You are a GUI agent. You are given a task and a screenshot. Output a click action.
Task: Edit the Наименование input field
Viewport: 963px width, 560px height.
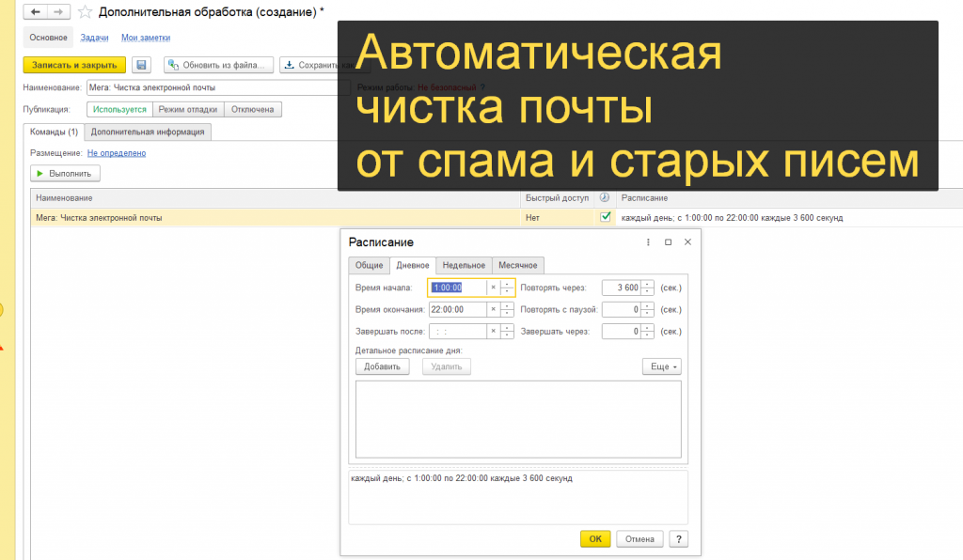218,87
